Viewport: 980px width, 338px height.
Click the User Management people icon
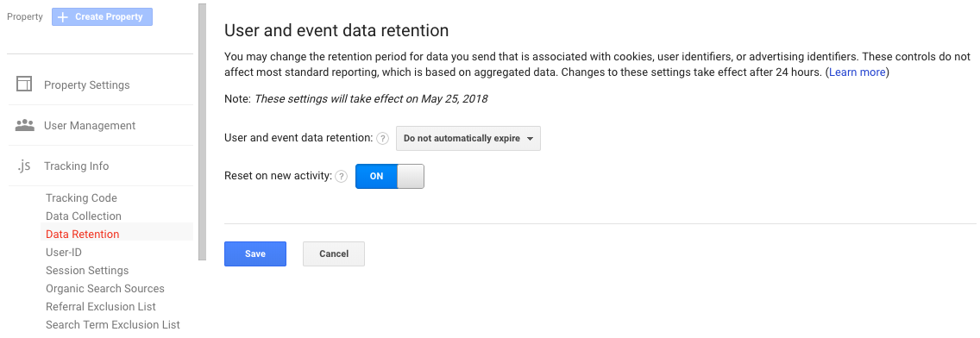click(x=24, y=125)
